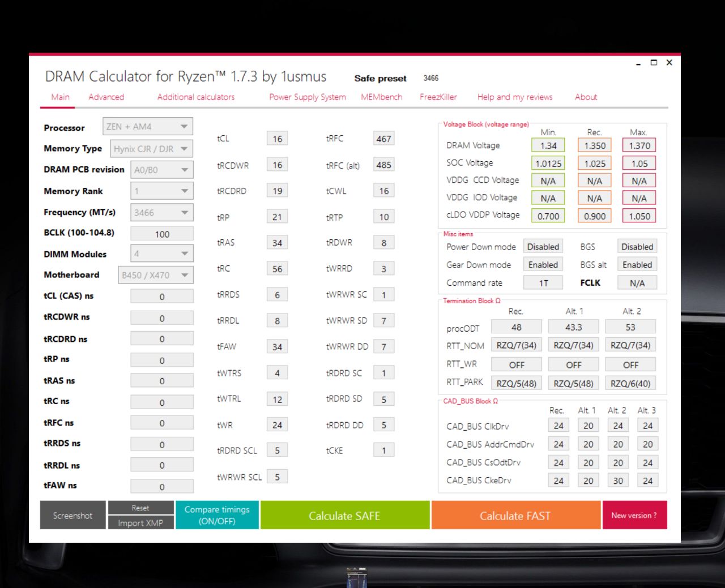Click the tRP ns field
This screenshot has height=588, width=725.
(x=161, y=360)
